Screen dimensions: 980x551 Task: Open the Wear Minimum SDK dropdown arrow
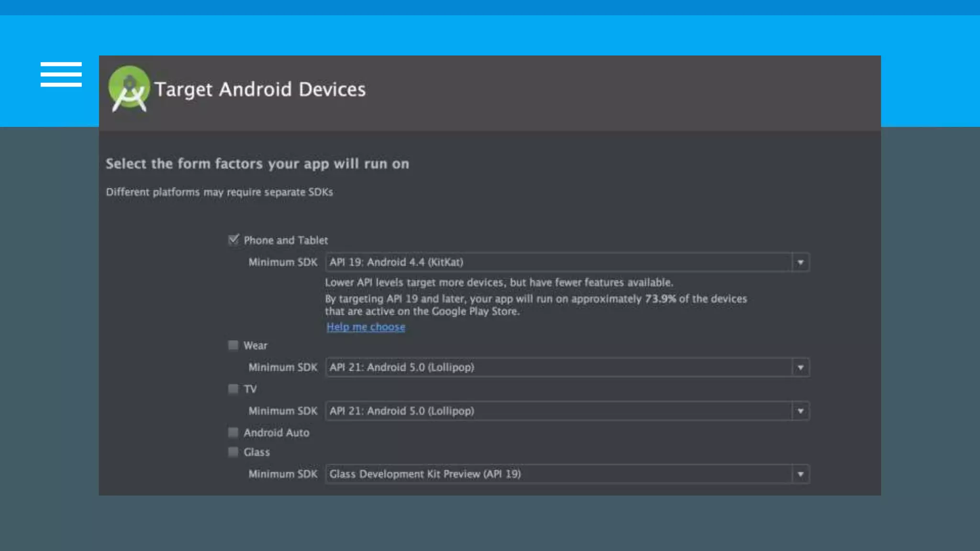coord(800,367)
